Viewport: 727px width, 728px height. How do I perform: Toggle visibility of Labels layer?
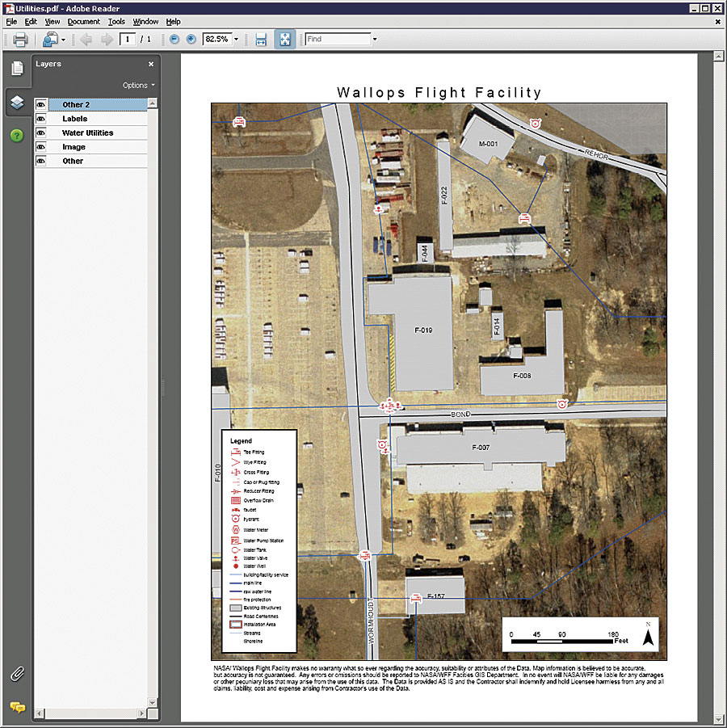coord(41,119)
